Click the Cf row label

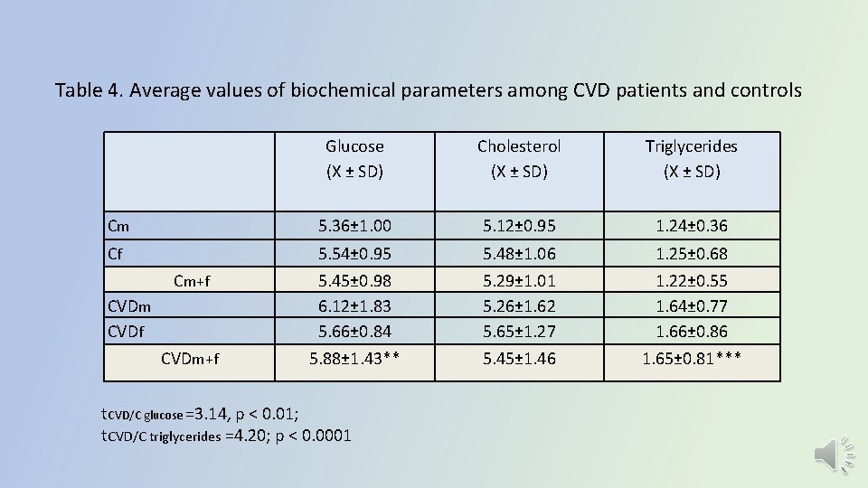coord(115,254)
